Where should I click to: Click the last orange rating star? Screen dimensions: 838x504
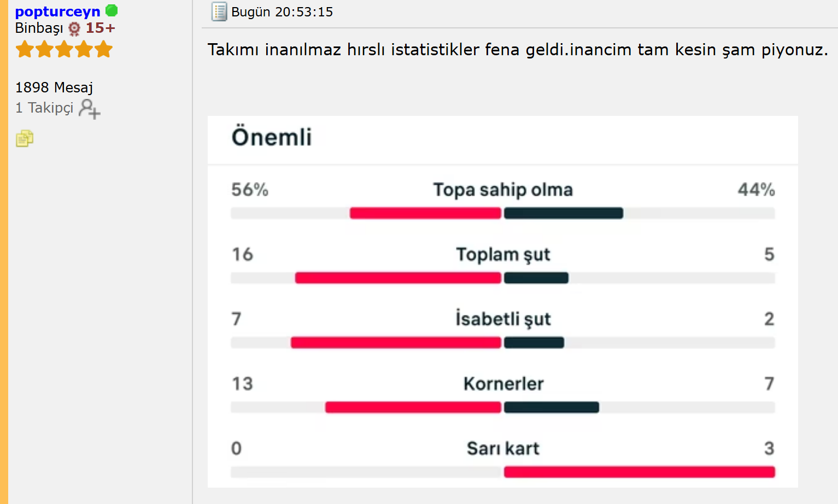tap(103, 50)
